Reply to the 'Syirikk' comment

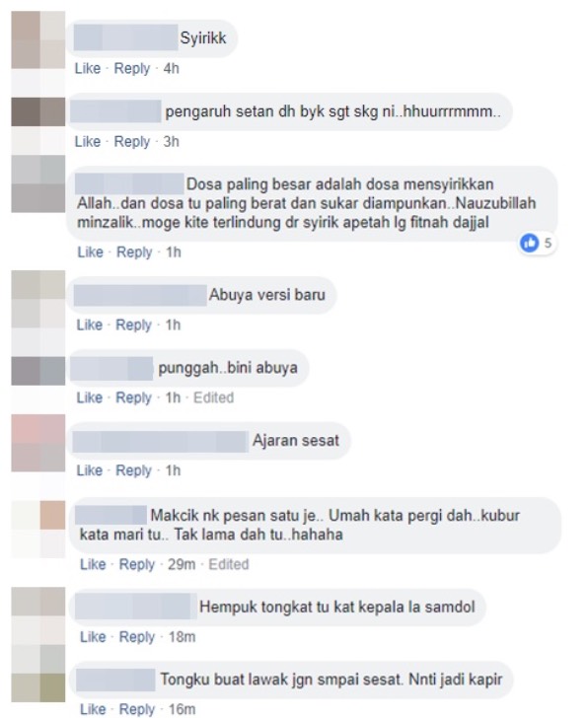132,69
